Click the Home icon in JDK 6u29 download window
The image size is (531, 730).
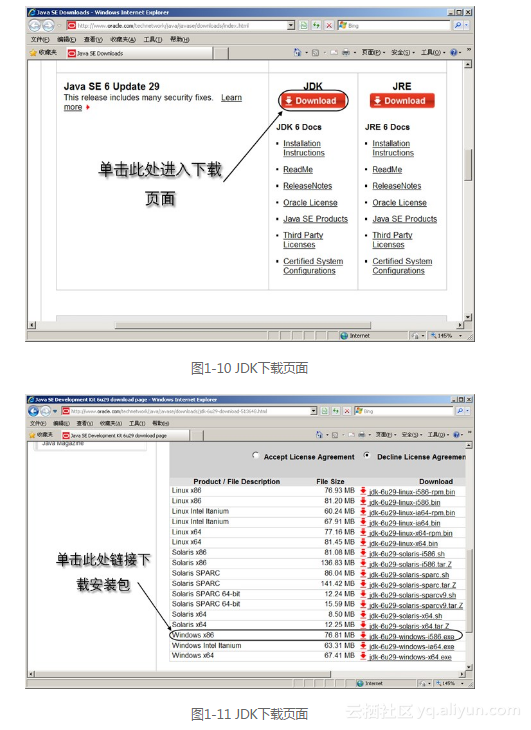click(x=319, y=434)
